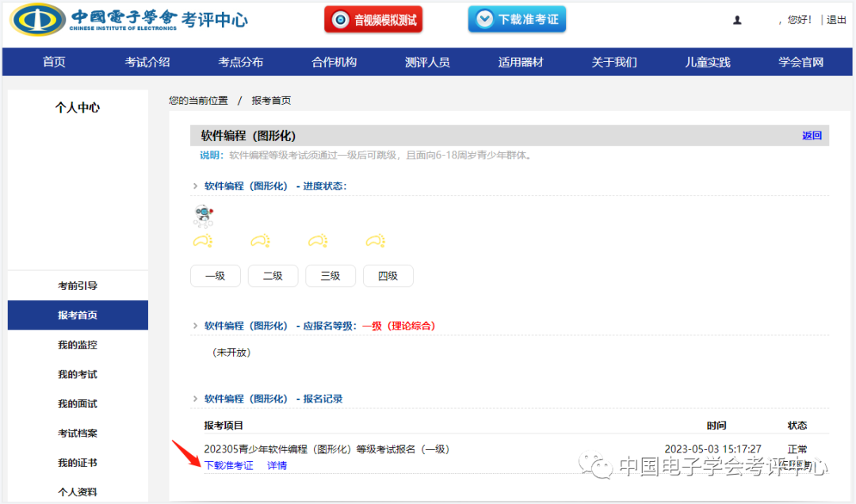Open 关于我们 navigation item

[x=614, y=62]
